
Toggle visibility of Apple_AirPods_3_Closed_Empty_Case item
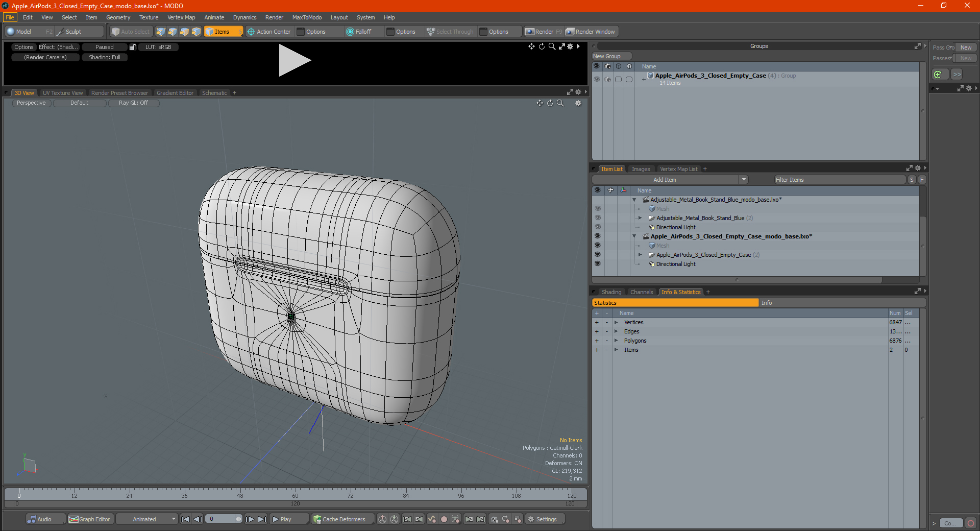(x=597, y=255)
